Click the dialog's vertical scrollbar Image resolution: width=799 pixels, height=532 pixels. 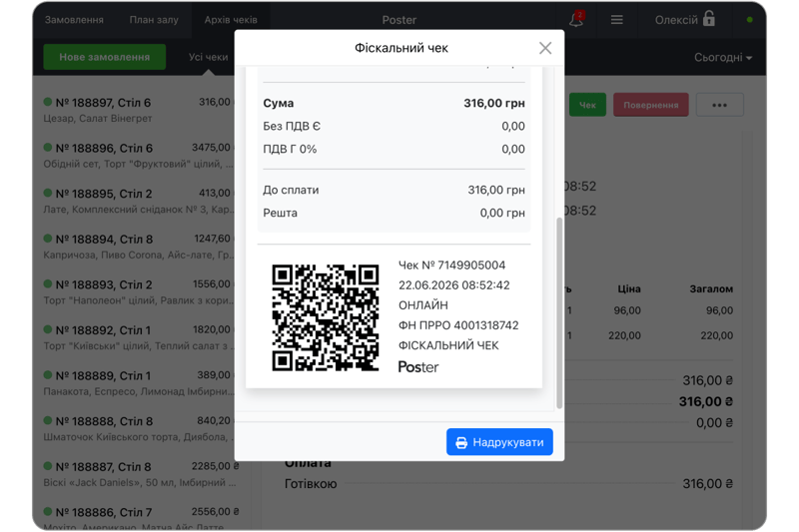click(559, 313)
